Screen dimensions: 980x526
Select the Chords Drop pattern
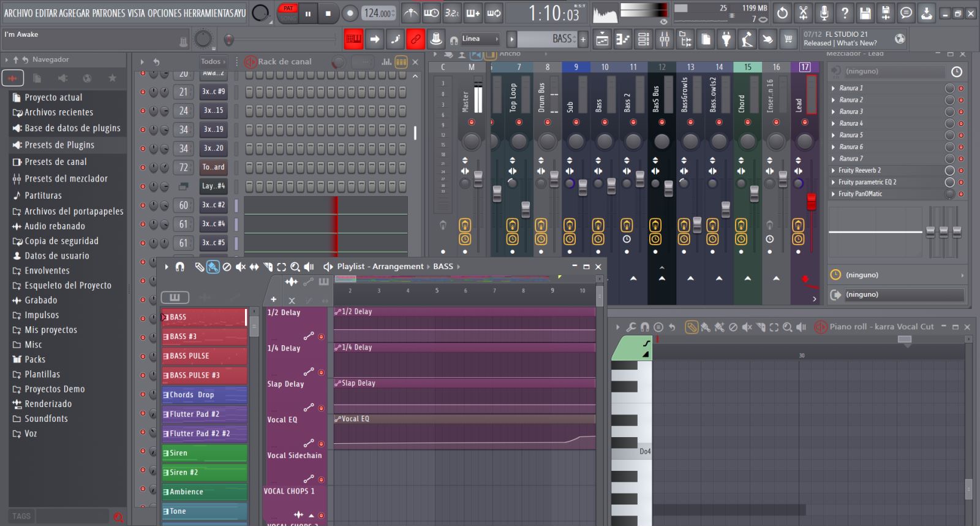pyautogui.click(x=204, y=395)
